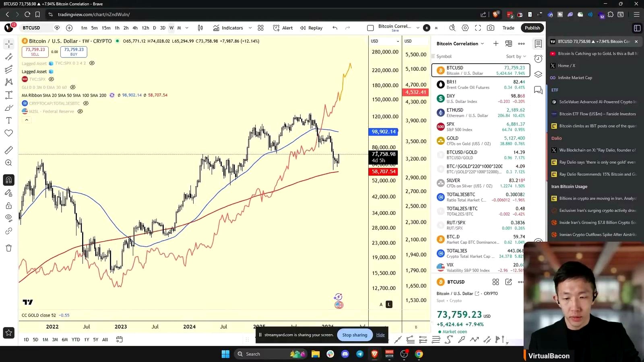Open the Trade panel
The width and height of the screenshot is (644, 362).
[x=508, y=28]
